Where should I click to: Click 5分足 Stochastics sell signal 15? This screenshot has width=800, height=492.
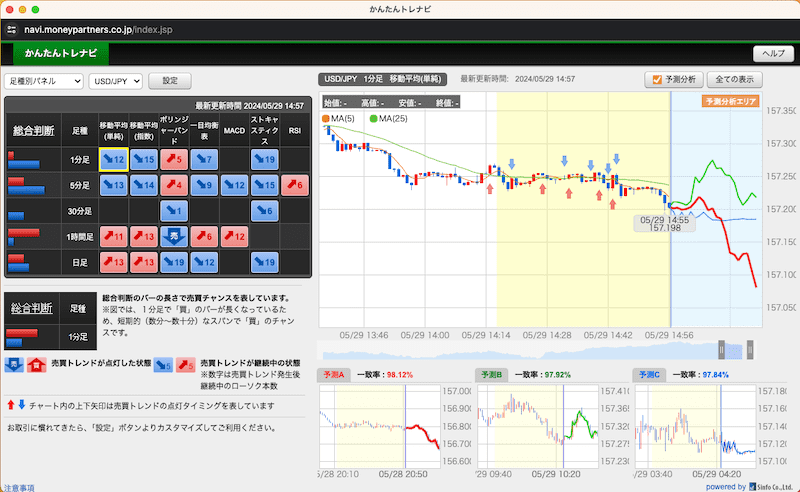pyautogui.click(x=264, y=185)
